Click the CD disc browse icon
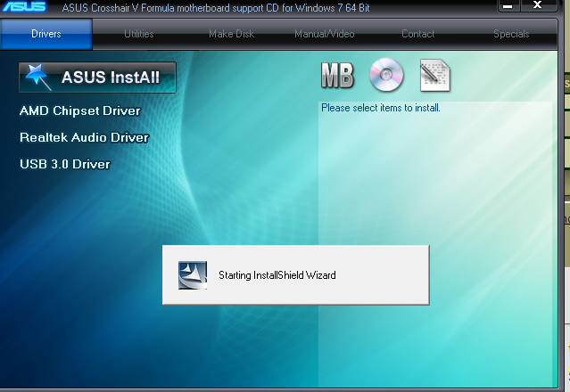This screenshot has height=392, width=570. [x=386, y=77]
